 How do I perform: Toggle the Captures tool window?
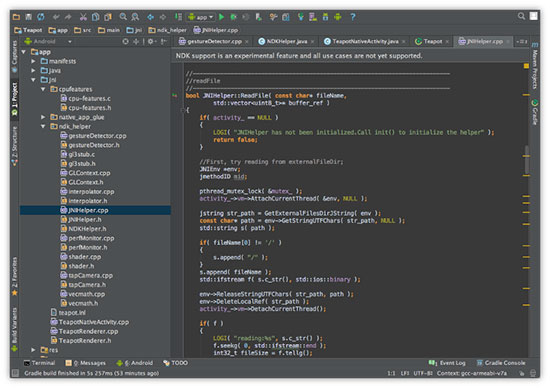coord(15,56)
